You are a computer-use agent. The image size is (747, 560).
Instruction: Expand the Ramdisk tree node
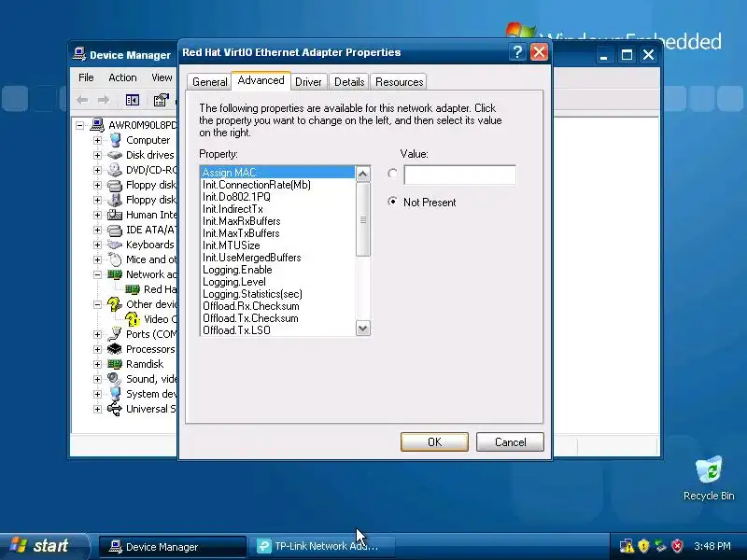coord(97,364)
